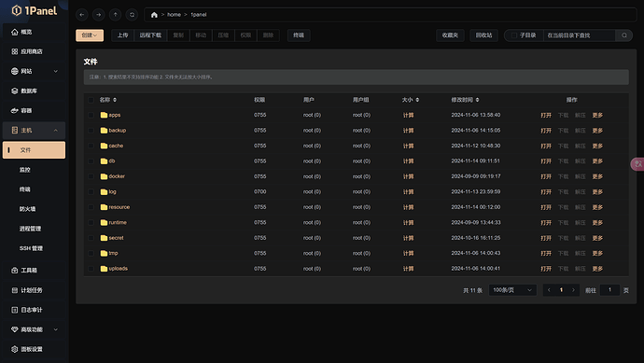Go back with the left arrow icon

[x=82, y=15]
